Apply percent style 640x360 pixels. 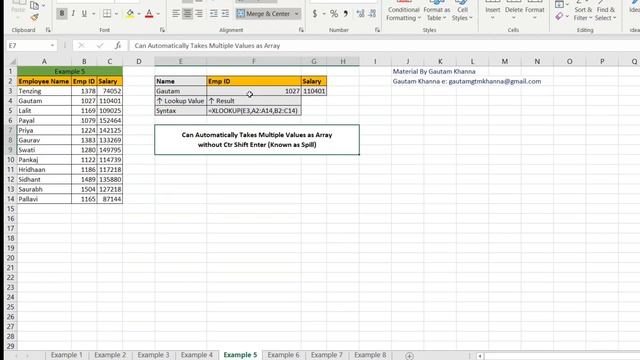tap(334, 13)
